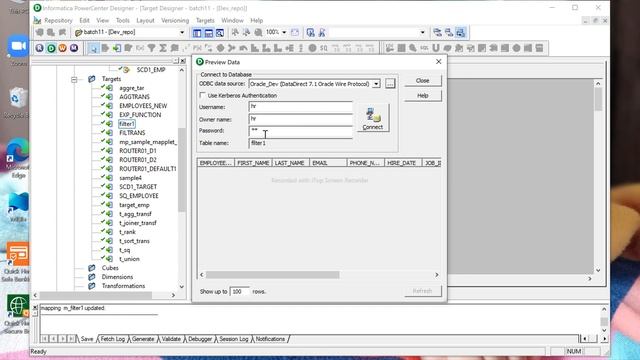Viewport: 640px width, 360px height.
Task: Click the Show up to rows field
Action: click(240, 291)
